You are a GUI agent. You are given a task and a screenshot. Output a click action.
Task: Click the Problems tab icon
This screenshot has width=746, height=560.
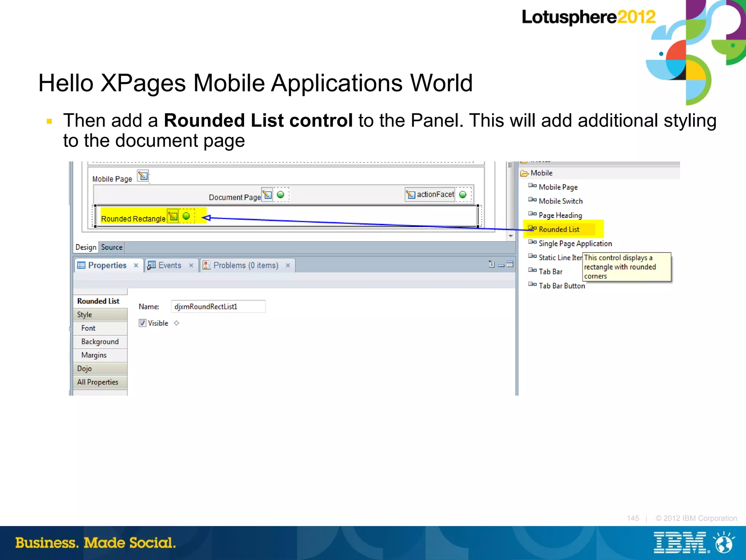(207, 265)
